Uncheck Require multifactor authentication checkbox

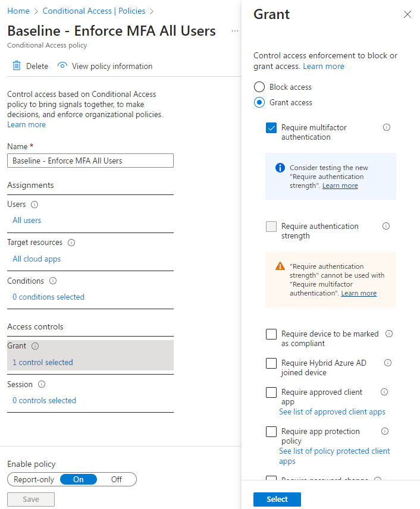point(271,128)
